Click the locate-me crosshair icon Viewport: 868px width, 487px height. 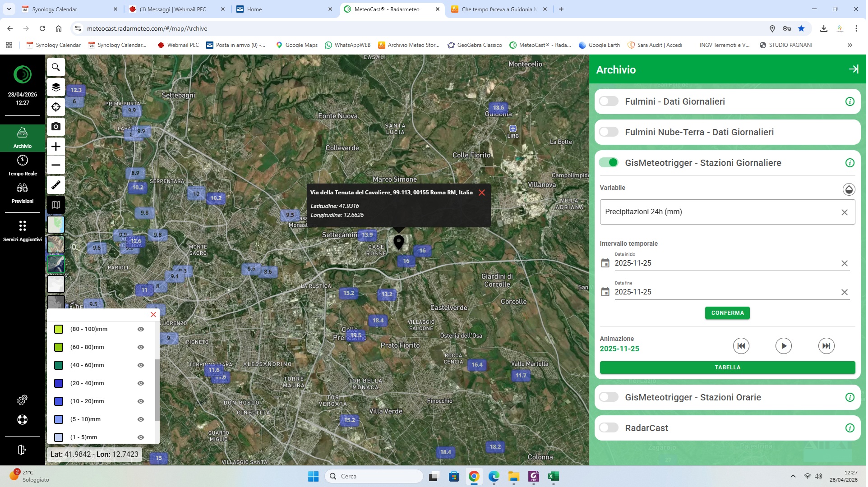[x=56, y=107]
